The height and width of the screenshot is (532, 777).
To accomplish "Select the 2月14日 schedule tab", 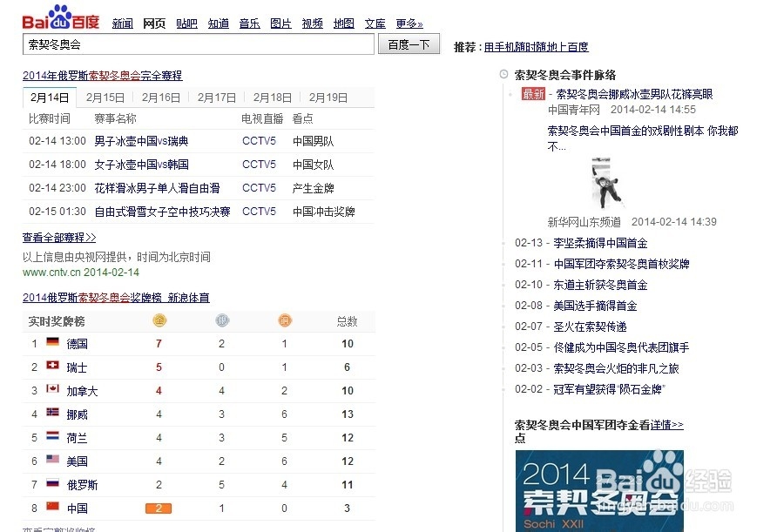I will [x=50, y=98].
